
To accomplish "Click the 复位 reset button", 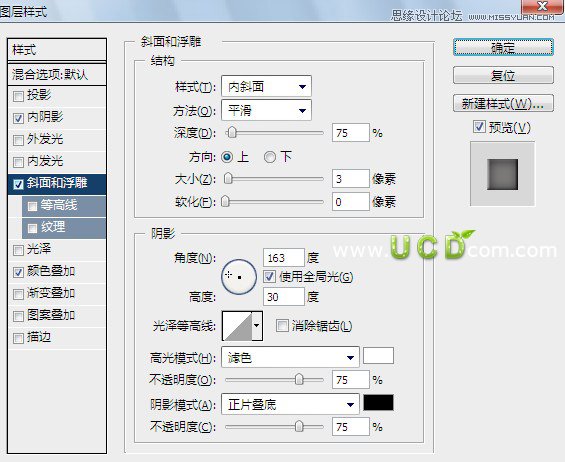I will (503, 75).
